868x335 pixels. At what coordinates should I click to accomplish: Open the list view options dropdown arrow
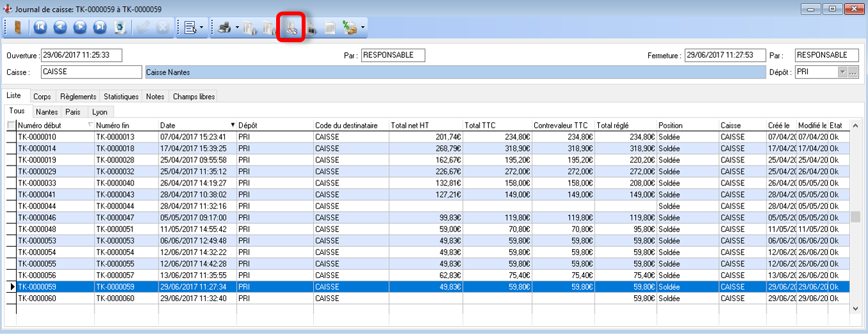202,27
